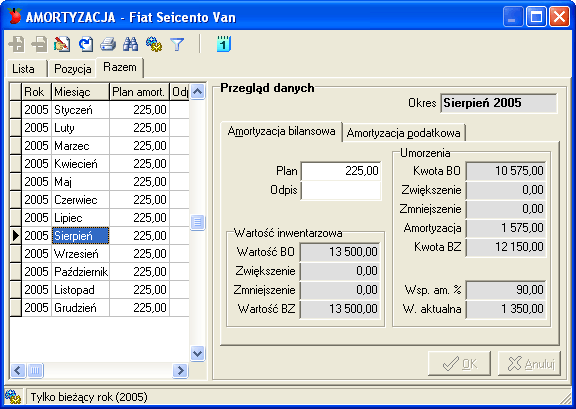Switch to the Pozycja tab

click(73, 69)
